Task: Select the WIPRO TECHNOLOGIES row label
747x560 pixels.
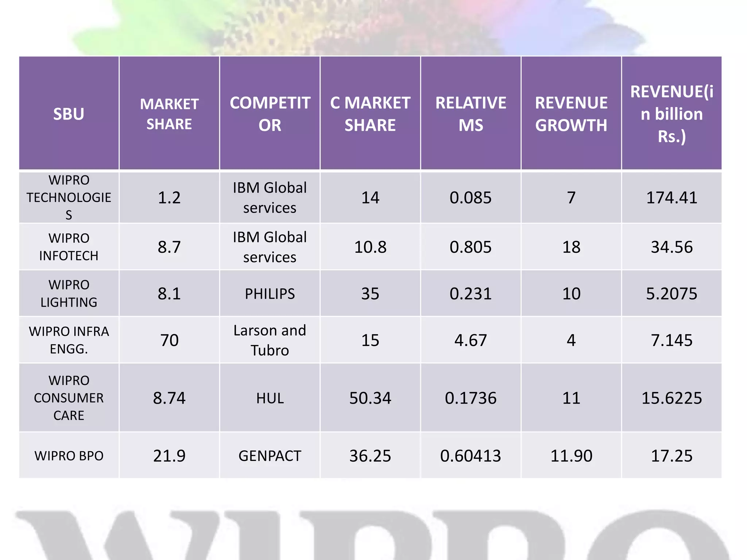Action: (x=69, y=197)
